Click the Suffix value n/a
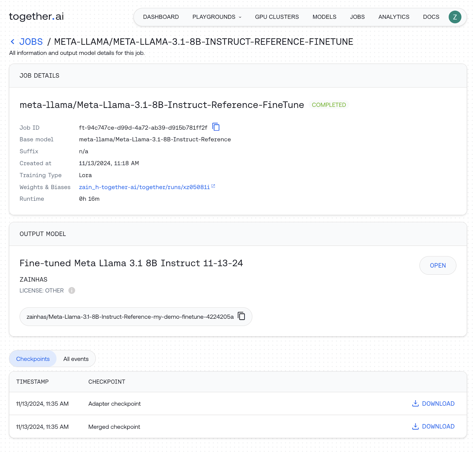The height and width of the screenshot is (454, 476). click(x=84, y=151)
